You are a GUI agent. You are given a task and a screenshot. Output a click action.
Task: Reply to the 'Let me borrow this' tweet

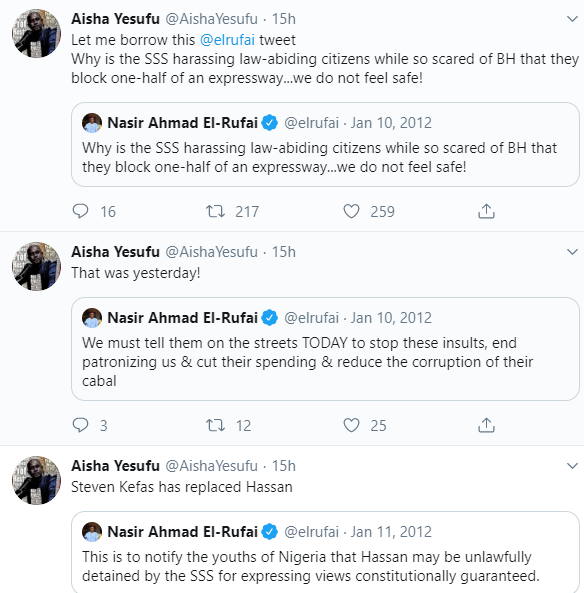(x=80, y=211)
